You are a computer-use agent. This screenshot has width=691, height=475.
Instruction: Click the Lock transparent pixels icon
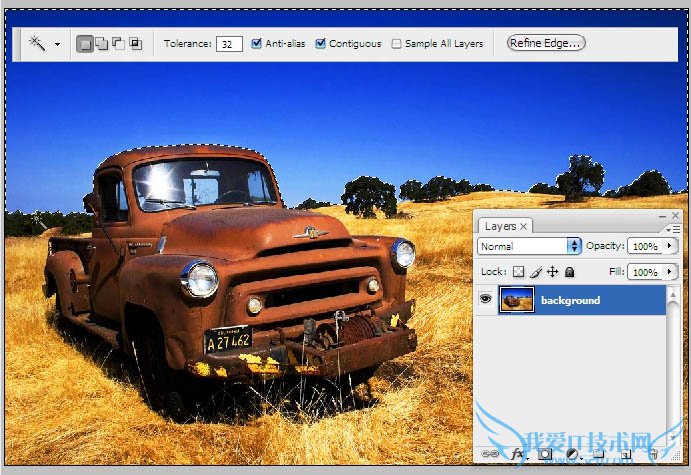pyautogui.click(x=518, y=272)
